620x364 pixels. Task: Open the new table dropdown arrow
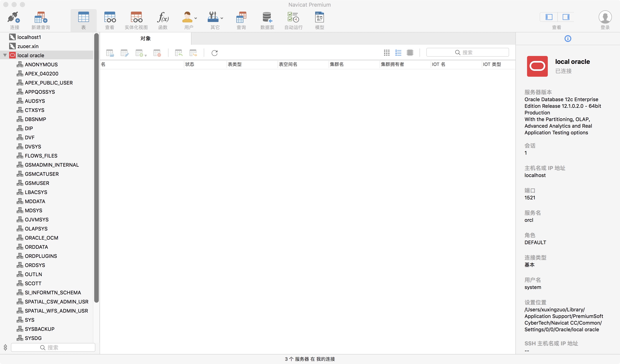146,56
